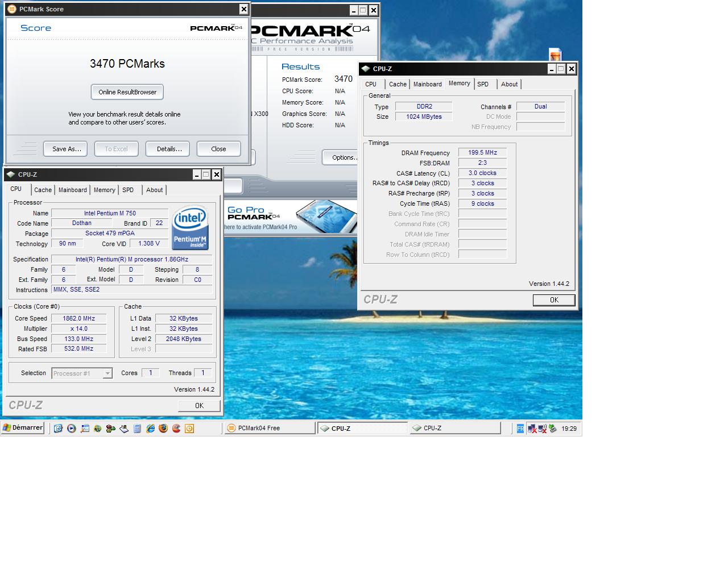This screenshot has height=582, width=728.
Task: Click the Level 2 cache value 2048 KBytes
Action: 184,339
